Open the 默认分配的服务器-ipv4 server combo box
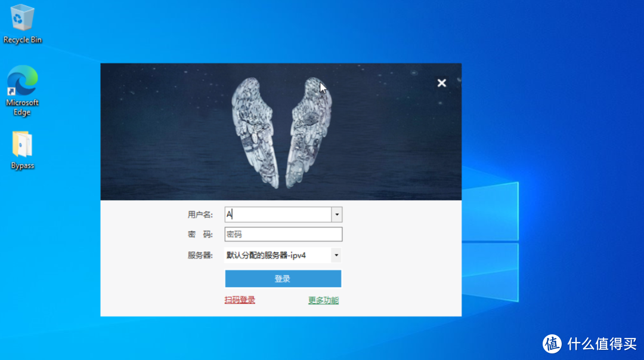The image size is (644, 360). pyautogui.click(x=277, y=256)
